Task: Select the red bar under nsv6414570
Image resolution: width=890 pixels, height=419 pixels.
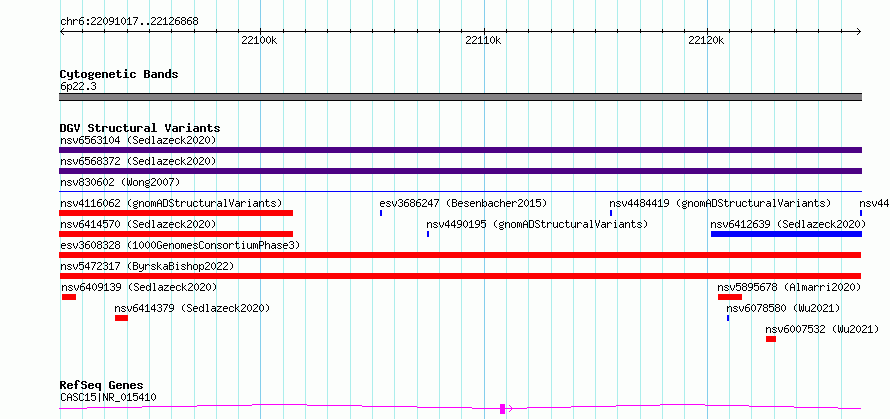Action: pos(176,234)
